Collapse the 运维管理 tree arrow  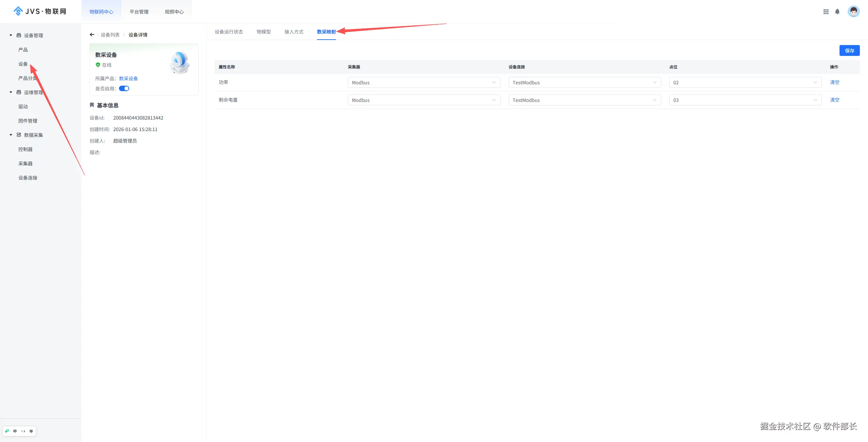[x=11, y=92]
